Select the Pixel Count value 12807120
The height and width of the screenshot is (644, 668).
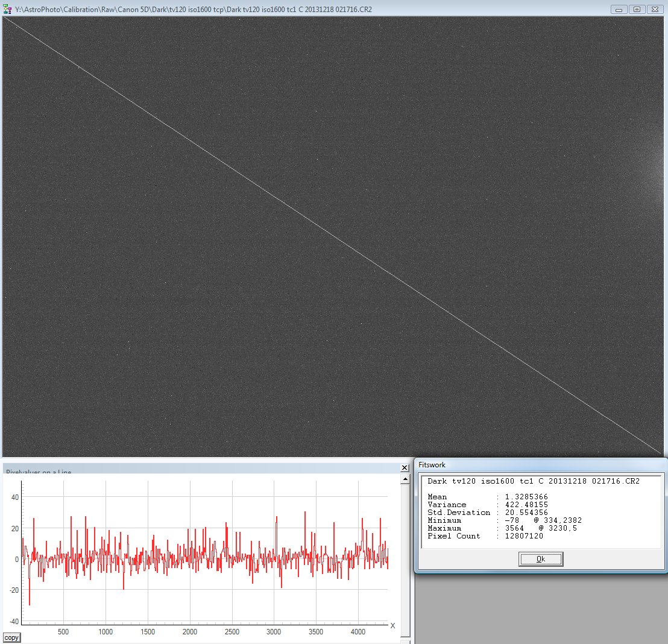coord(524,535)
